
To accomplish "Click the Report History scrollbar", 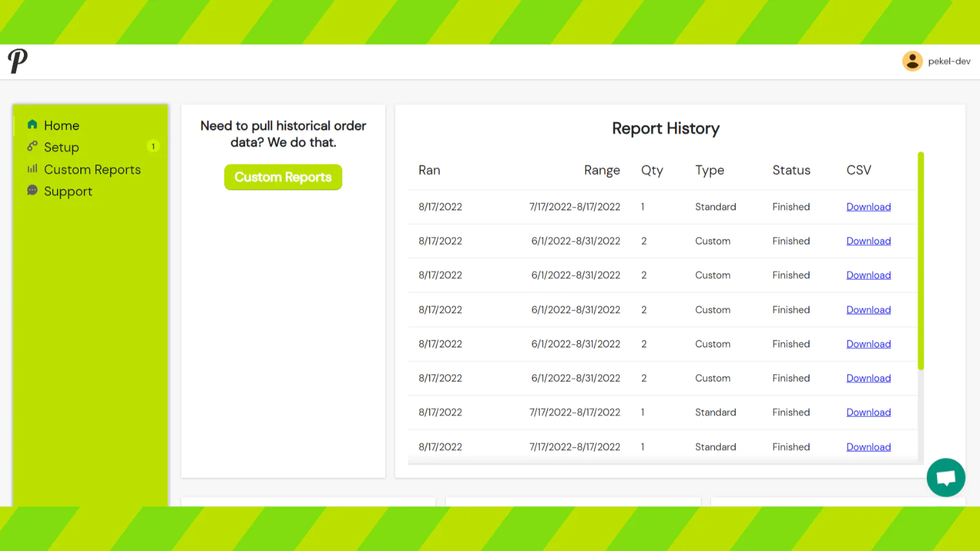I will point(921,261).
